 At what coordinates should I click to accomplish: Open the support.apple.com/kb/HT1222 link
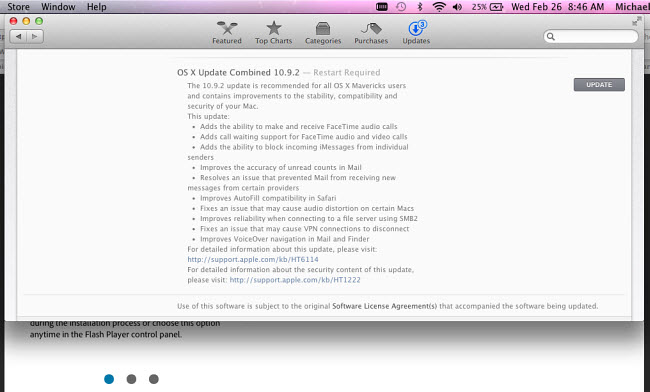coord(295,280)
